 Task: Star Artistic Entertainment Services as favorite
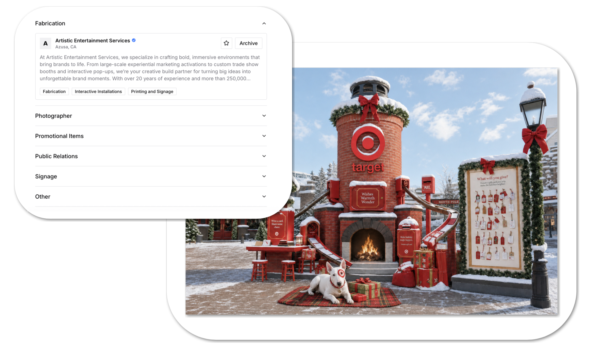226,43
